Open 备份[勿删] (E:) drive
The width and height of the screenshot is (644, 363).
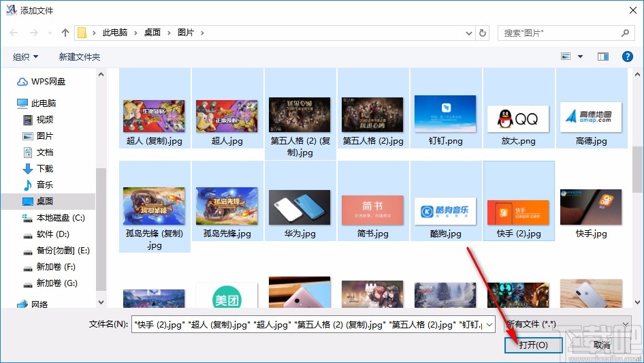57,251
